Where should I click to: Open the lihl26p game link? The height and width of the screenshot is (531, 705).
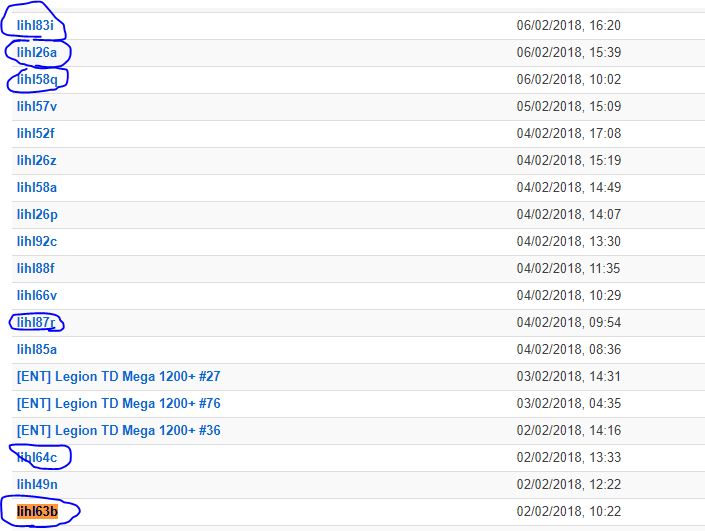(37, 214)
